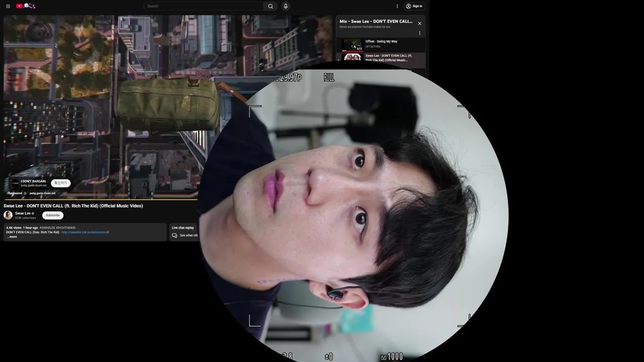Open the #RICHTHEKID hashtag

tap(65, 228)
